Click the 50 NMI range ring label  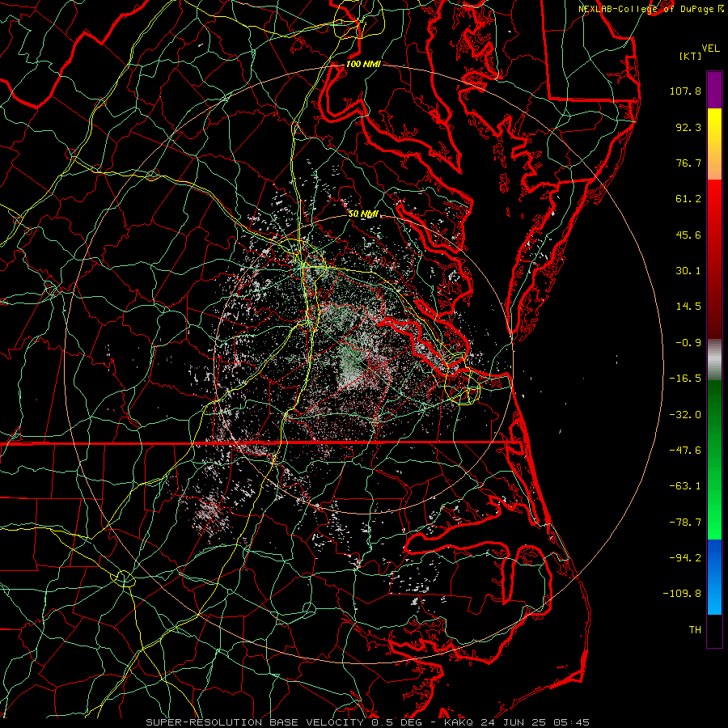(x=363, y=214)
